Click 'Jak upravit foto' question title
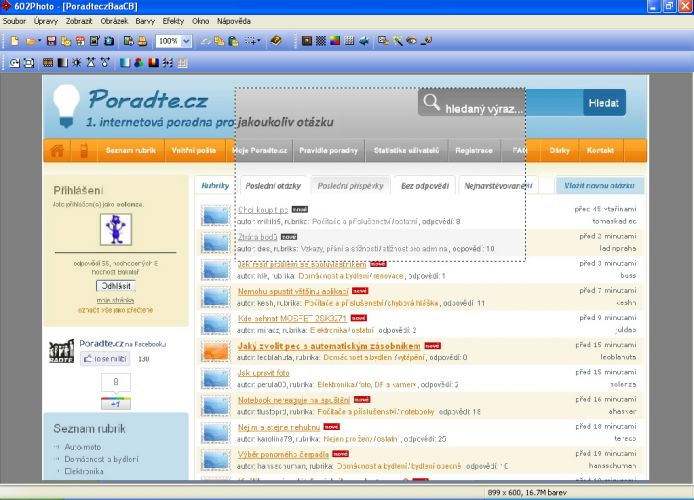 263,373
